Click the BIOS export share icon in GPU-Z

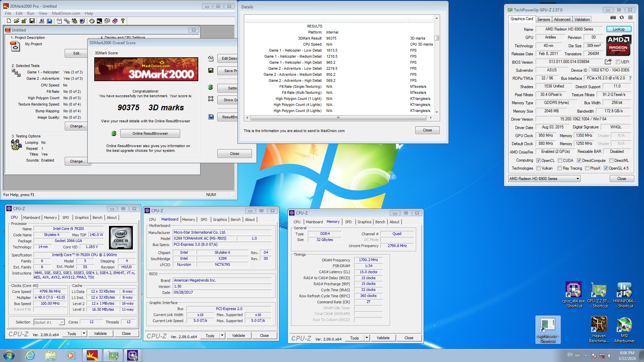[x=608, y=62]
